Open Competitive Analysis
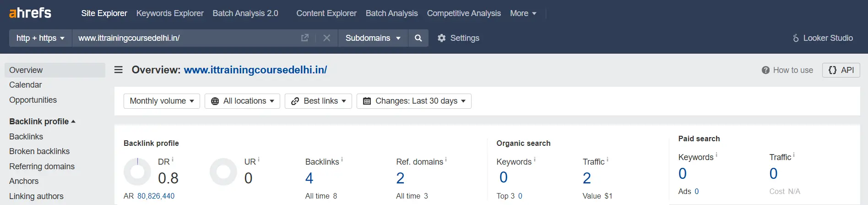Screen dimensions: 868x205 coord(464,13)
